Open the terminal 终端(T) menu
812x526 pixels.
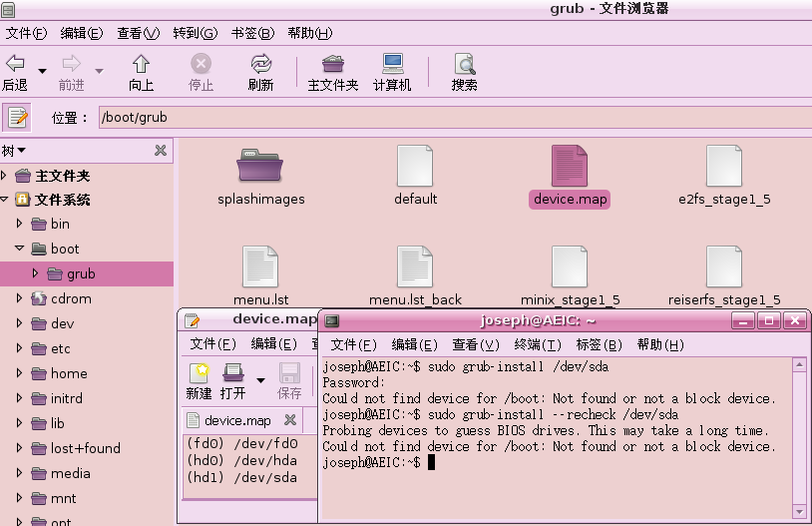tap(538, 344)
